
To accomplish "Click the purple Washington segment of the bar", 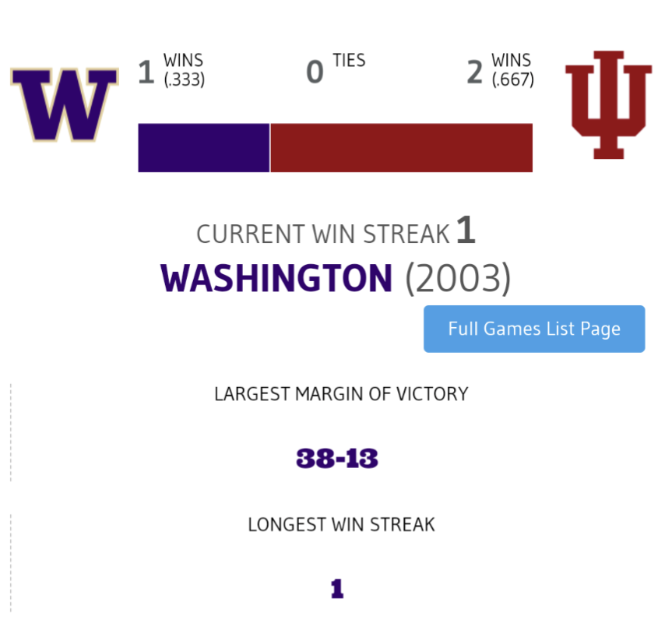I will click(203, 147).
